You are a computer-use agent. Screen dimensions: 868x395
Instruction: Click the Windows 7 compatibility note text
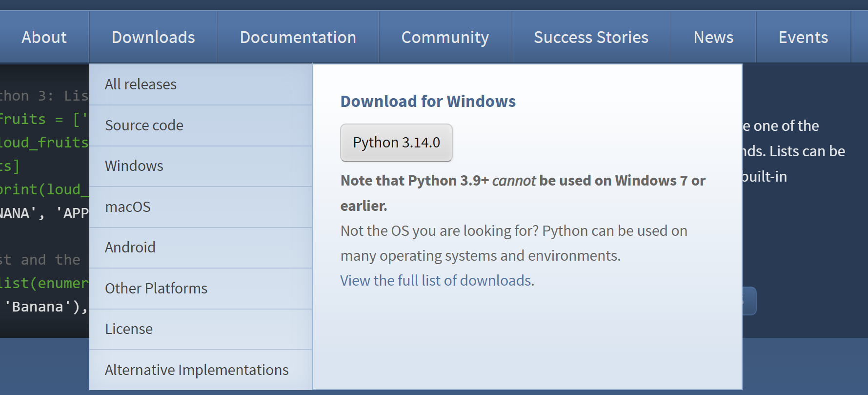[x=523, y=193]
